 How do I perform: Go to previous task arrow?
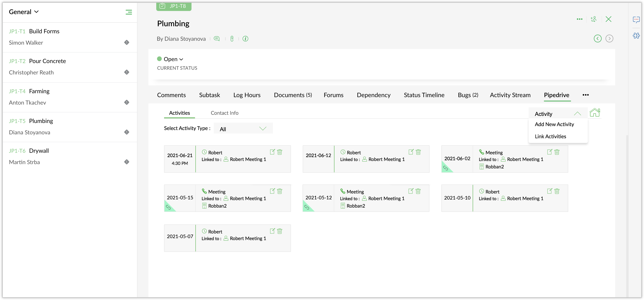(x=598, y=39)
